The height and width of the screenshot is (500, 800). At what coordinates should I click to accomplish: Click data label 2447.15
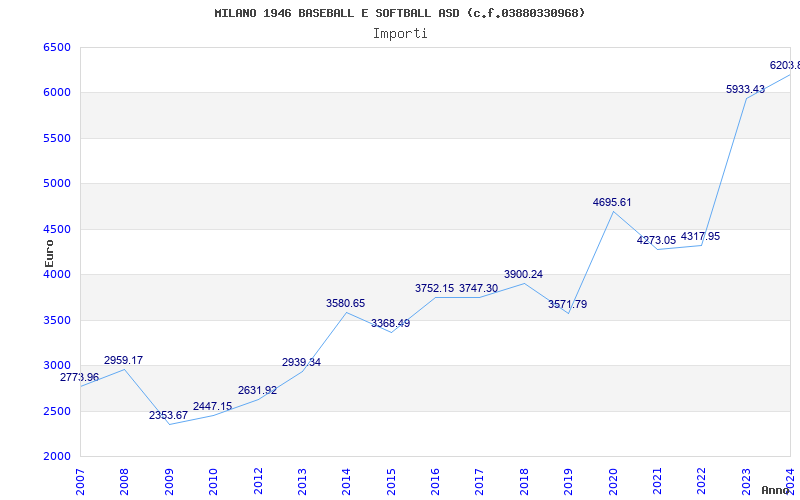click(x=212, y=407)
